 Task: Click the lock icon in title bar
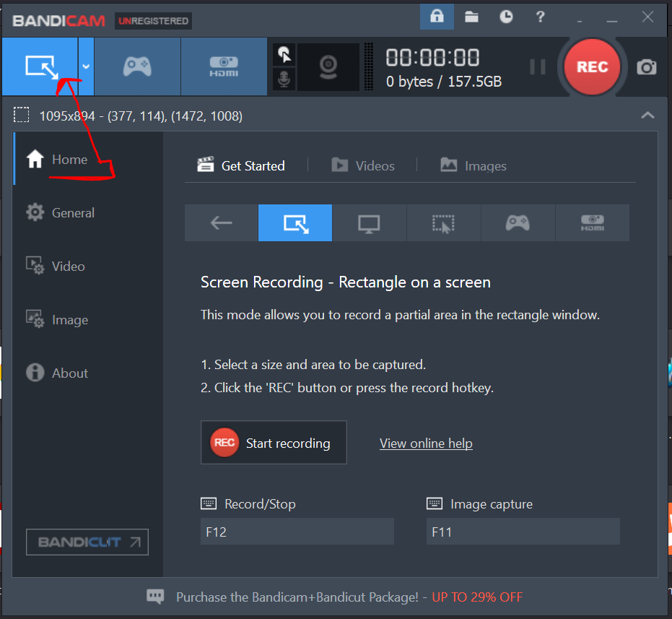coord(437,17)
